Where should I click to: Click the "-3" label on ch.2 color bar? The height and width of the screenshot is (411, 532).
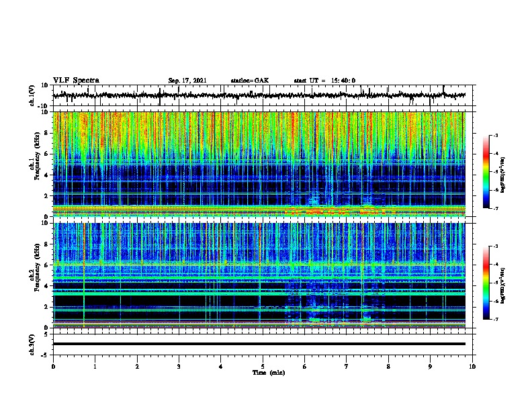coord(496,246)
